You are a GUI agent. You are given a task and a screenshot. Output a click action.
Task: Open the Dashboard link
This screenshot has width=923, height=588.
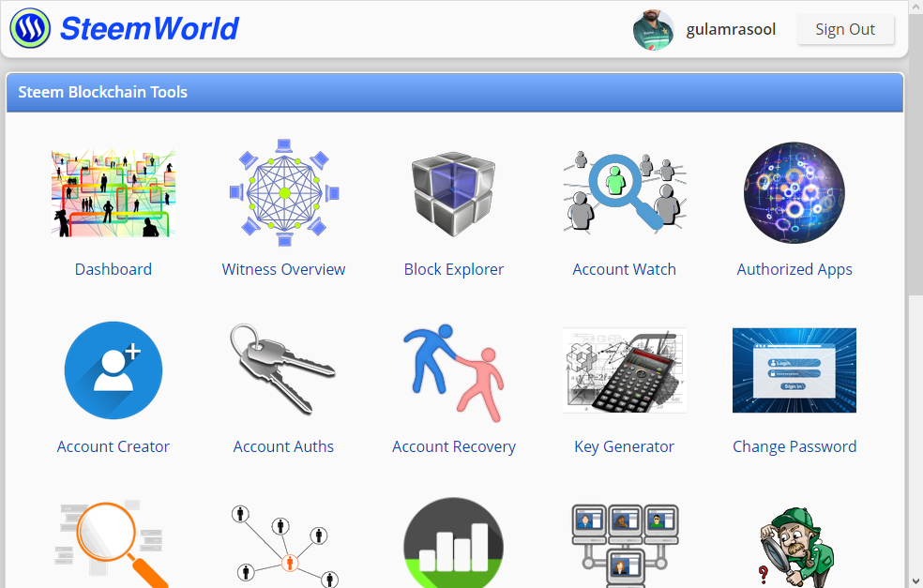coord(113,269)
